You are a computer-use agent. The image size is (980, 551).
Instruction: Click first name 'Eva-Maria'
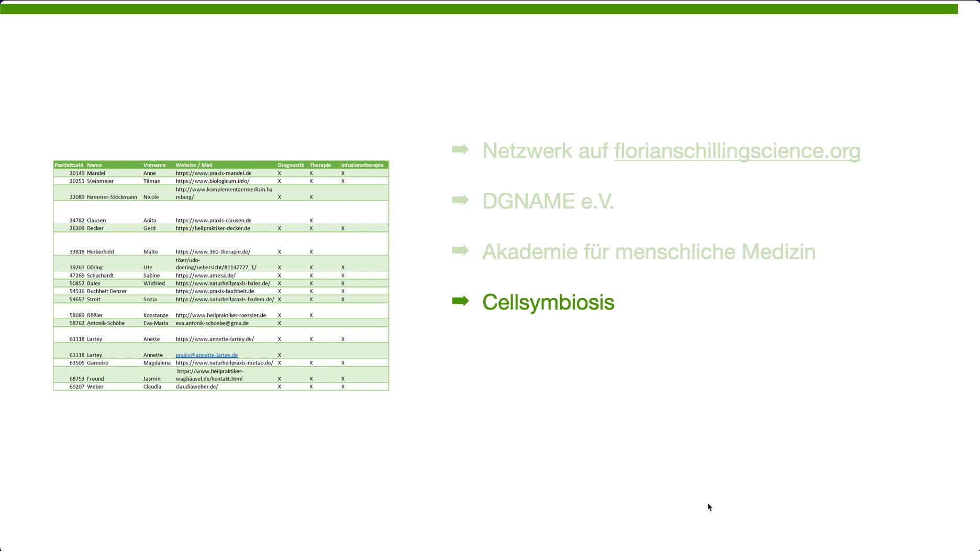156,323
